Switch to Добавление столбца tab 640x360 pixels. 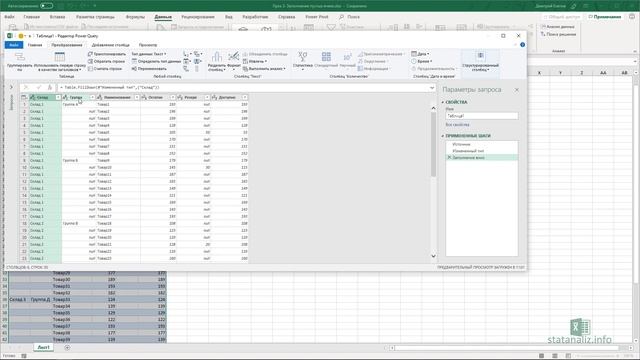tap(111, 45)
